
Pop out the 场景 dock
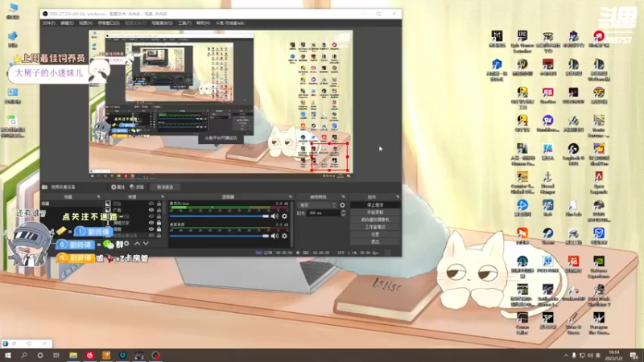point(98,197)
